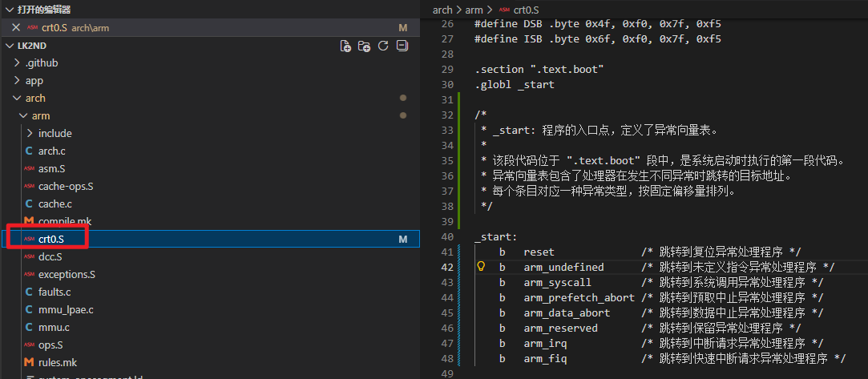The height and width of the screenshot is (379, 868).
Task: Click the lightbulb code action icon
Action: (x=481, y=267)
